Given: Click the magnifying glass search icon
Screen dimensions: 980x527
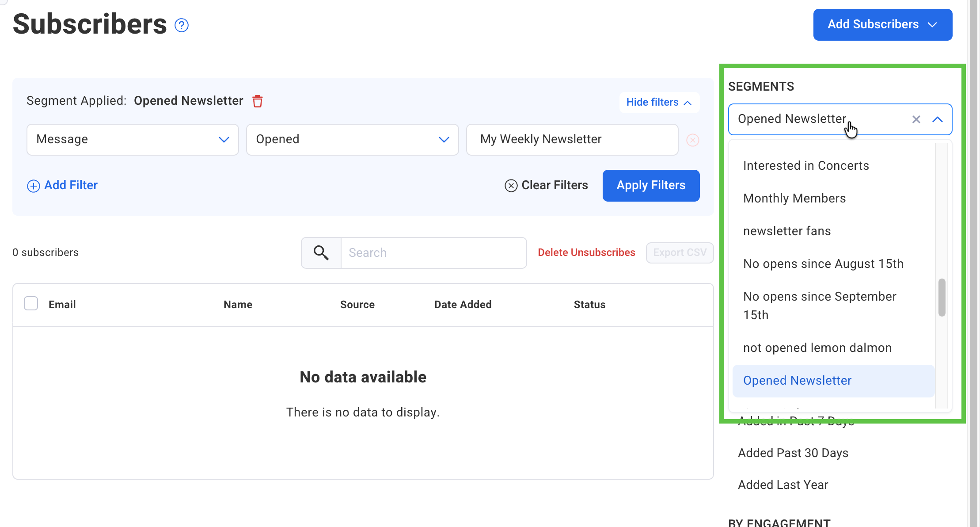Looking at the screenshot, I should [321, 253].
